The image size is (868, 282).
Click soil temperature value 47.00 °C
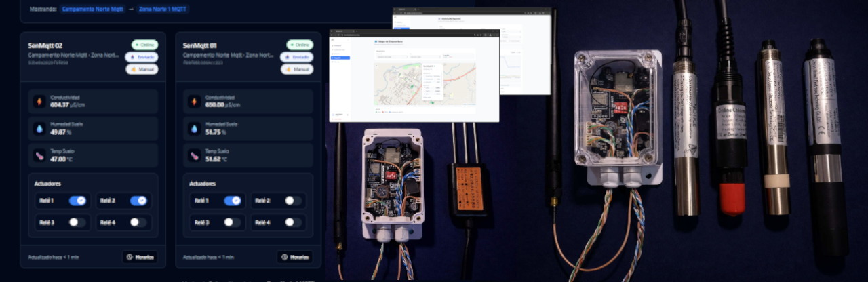[62, 159]
